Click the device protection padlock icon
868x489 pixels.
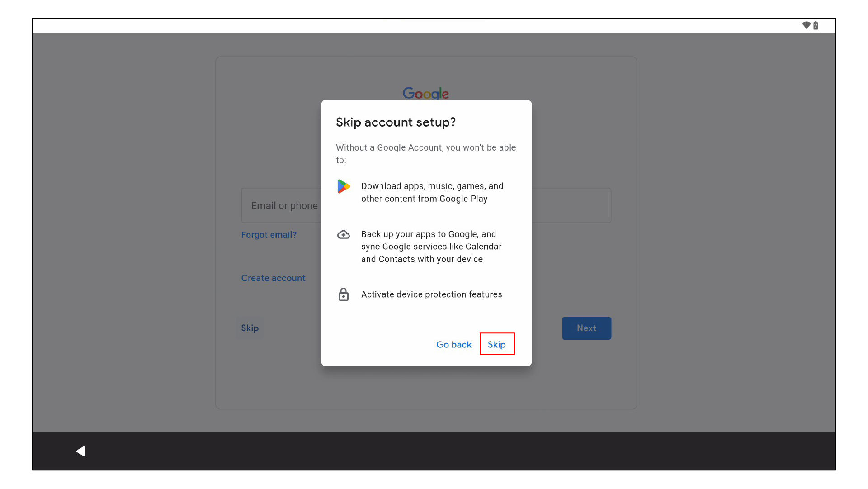[344, 294]
